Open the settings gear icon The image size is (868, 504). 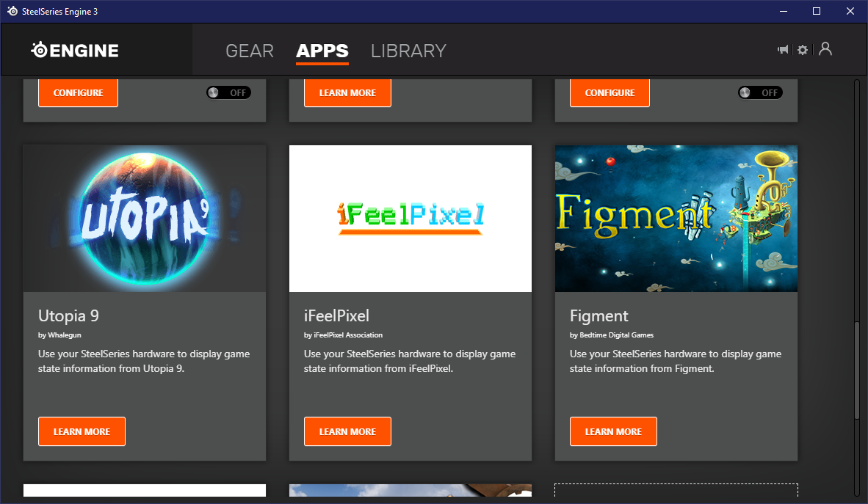point(803,50)
